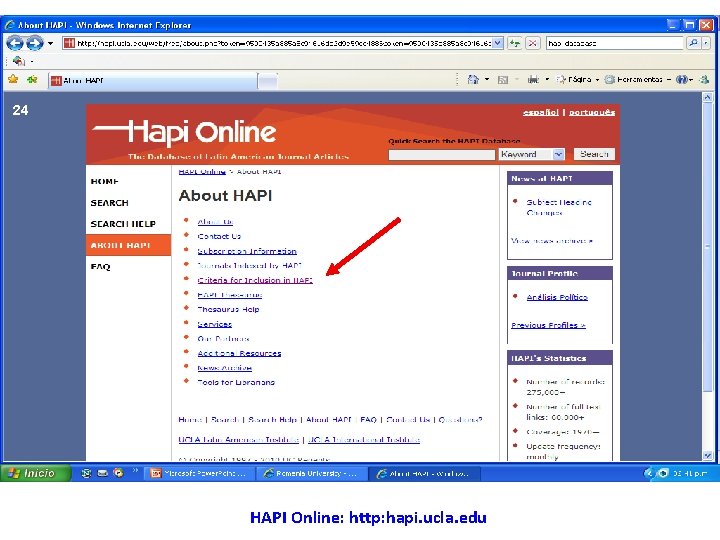The image size is (720, 540).
Task: Click the Quick Search text field
Action: pos(442,155)
